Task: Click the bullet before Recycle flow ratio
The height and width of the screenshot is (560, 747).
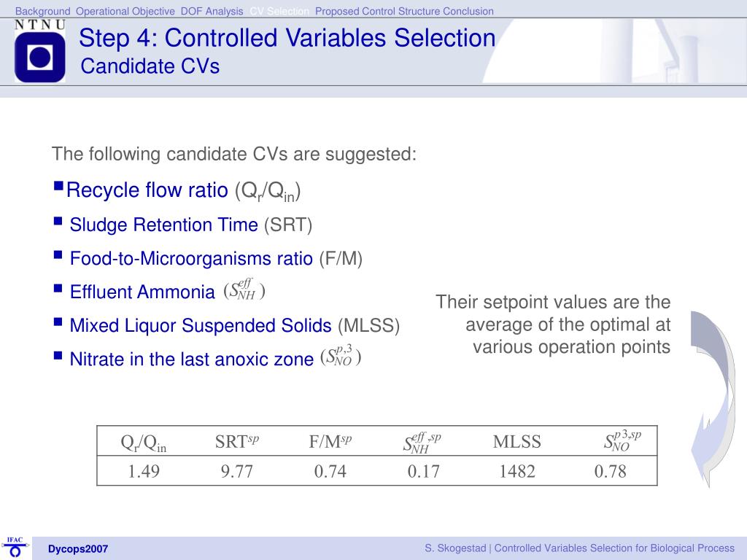Action: [58, 187]
